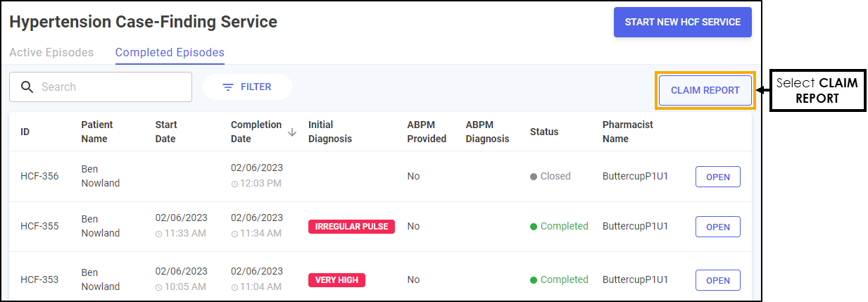Click the filter lines icon

[x=228, y=87]
